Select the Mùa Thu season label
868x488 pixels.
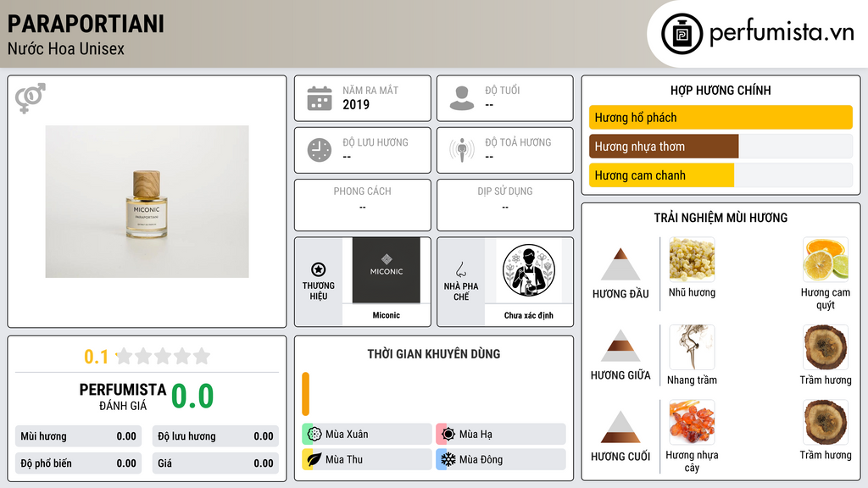[x=344, y=460]
